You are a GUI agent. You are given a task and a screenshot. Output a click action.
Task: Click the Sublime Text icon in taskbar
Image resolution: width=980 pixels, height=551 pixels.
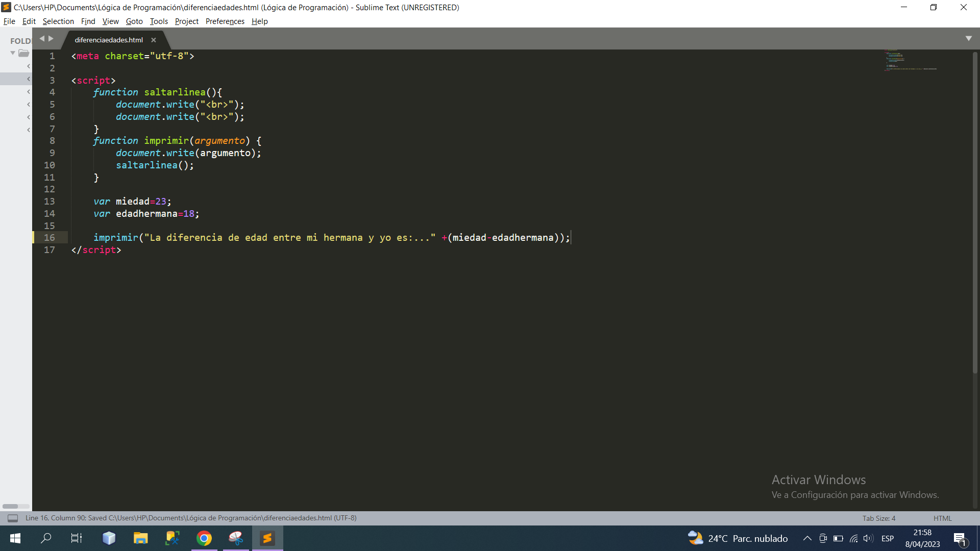(268, 538)
